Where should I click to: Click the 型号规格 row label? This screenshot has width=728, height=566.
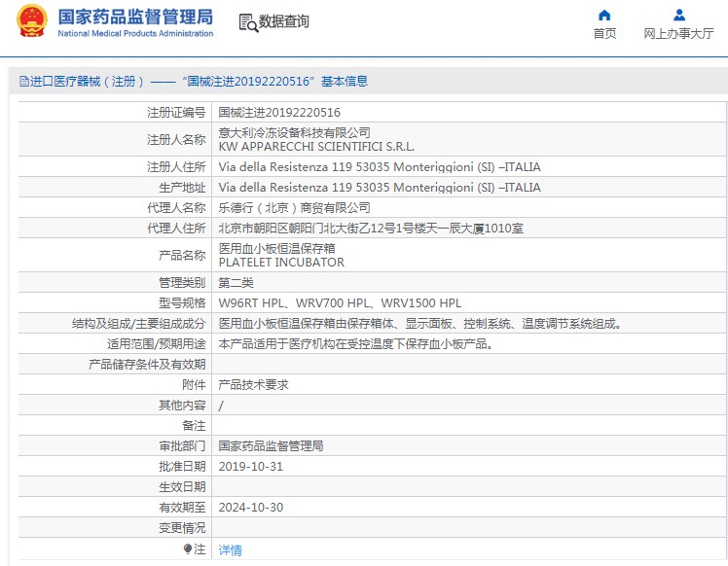[182, 303]
